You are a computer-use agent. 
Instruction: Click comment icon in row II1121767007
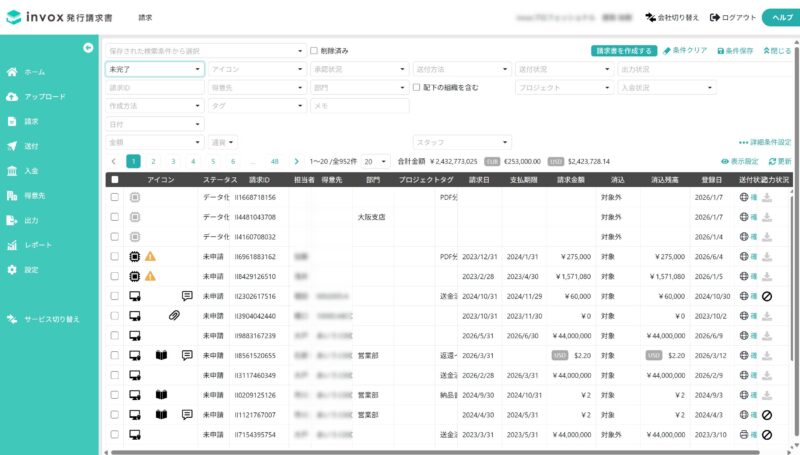[x=187, y=414]
